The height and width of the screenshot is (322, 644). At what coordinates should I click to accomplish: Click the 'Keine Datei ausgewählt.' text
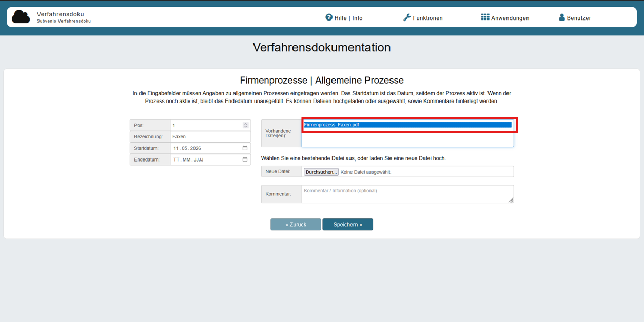coord(366,172)
